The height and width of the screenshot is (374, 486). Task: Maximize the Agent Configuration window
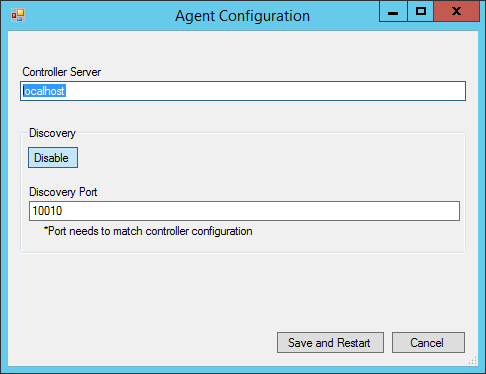click(421, 12)
